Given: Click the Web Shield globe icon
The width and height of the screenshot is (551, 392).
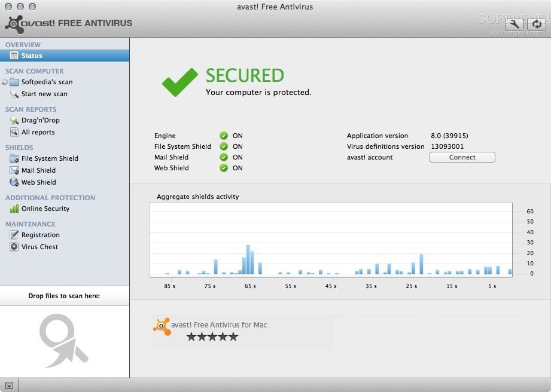Looking at the screenshot, I should pyautogui.click(x=14, y=182).
